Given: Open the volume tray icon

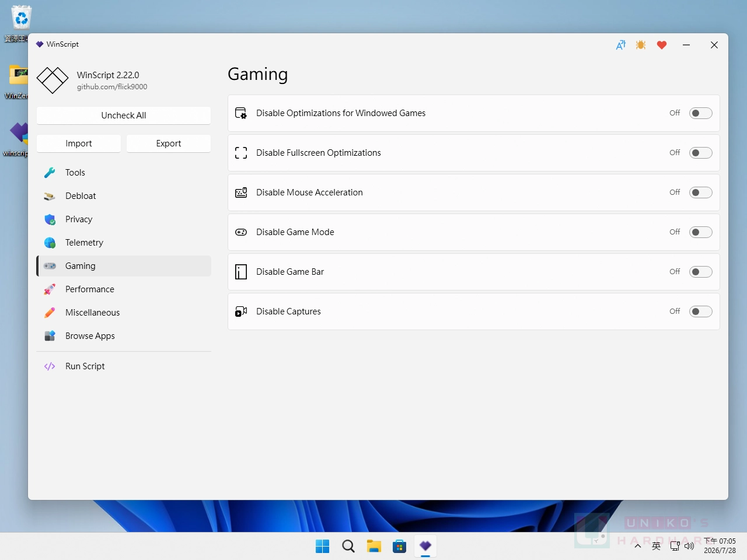Looking at the screenshot, I should pos(689,546).
